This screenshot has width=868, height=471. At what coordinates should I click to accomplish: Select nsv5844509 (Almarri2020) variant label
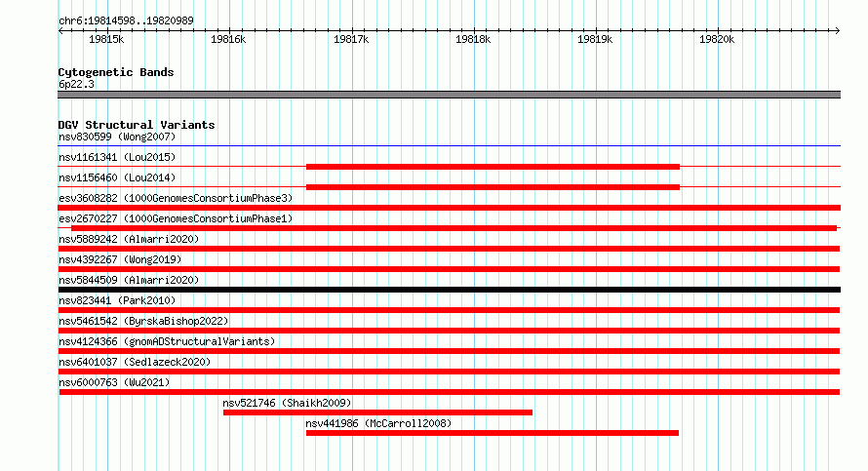[129, 280]
